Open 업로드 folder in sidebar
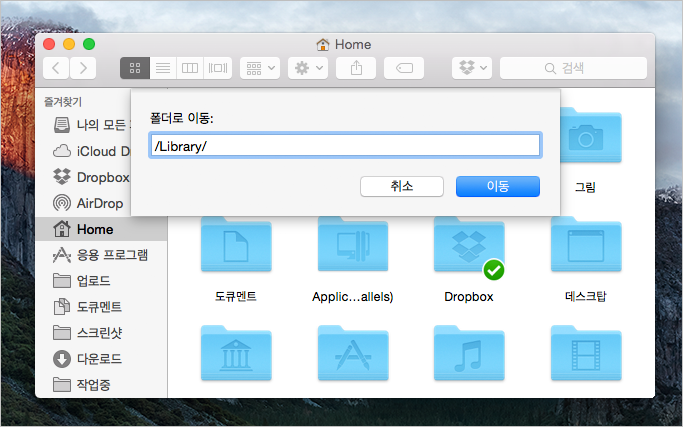The height and width of the screenshot is (427, 683). click(x=82, y=281)
